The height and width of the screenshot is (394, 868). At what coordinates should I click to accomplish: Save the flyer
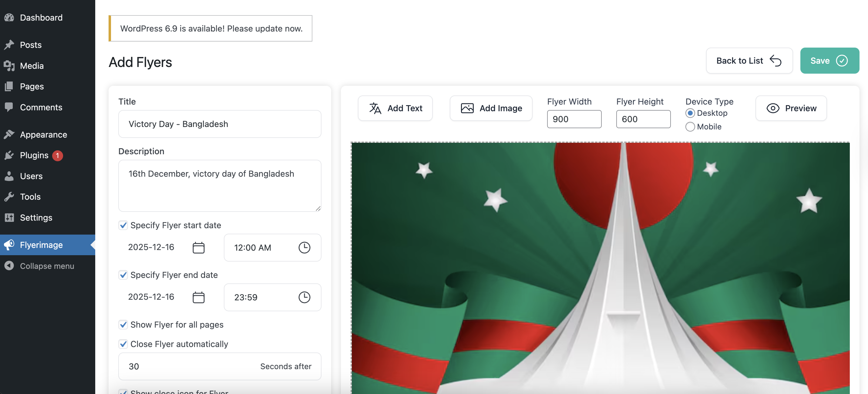pyautogui.click(x=829, y=61)
